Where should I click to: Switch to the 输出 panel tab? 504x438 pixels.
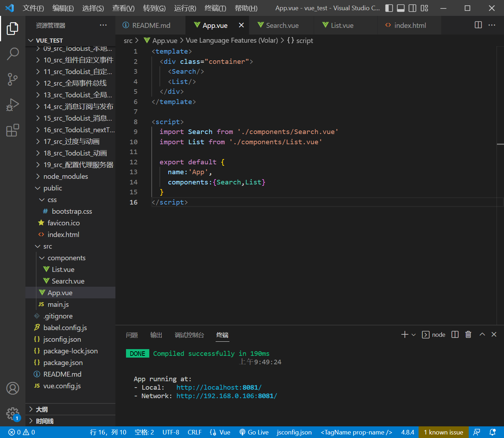coord(156,335)
